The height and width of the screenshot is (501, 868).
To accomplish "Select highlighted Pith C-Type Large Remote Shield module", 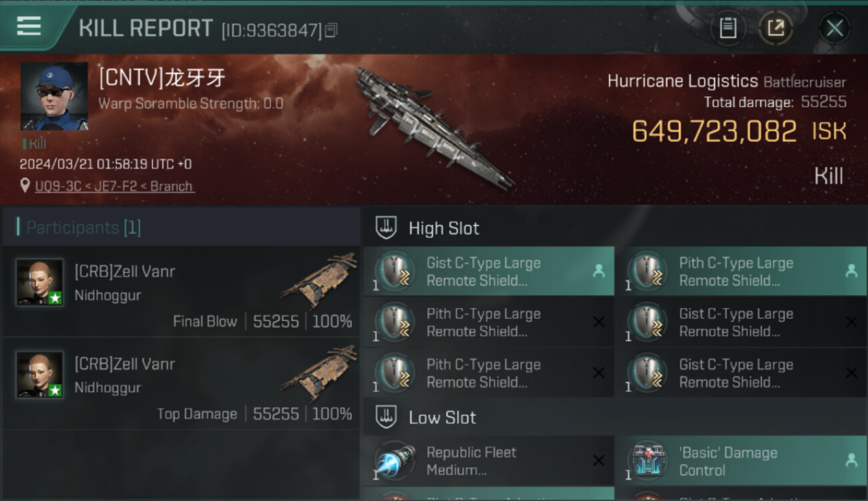I will [x=741, y=271].
